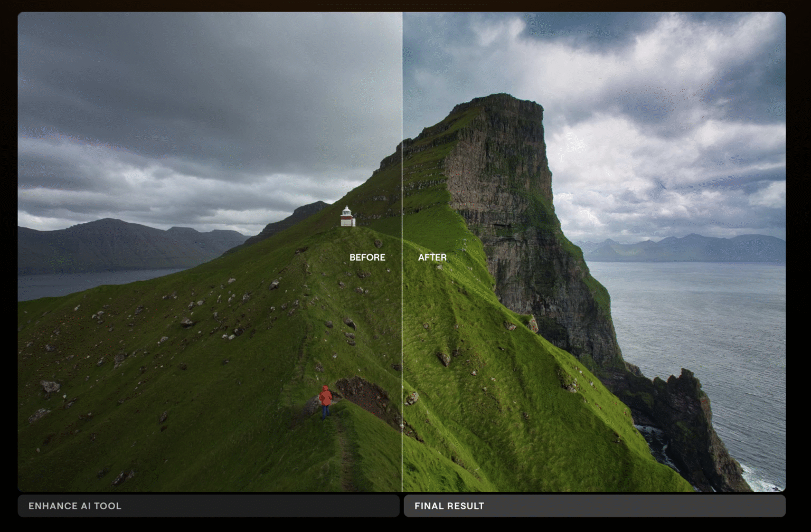Click the AFTER label on the image
811x532 pixels.
pos(432,257)
